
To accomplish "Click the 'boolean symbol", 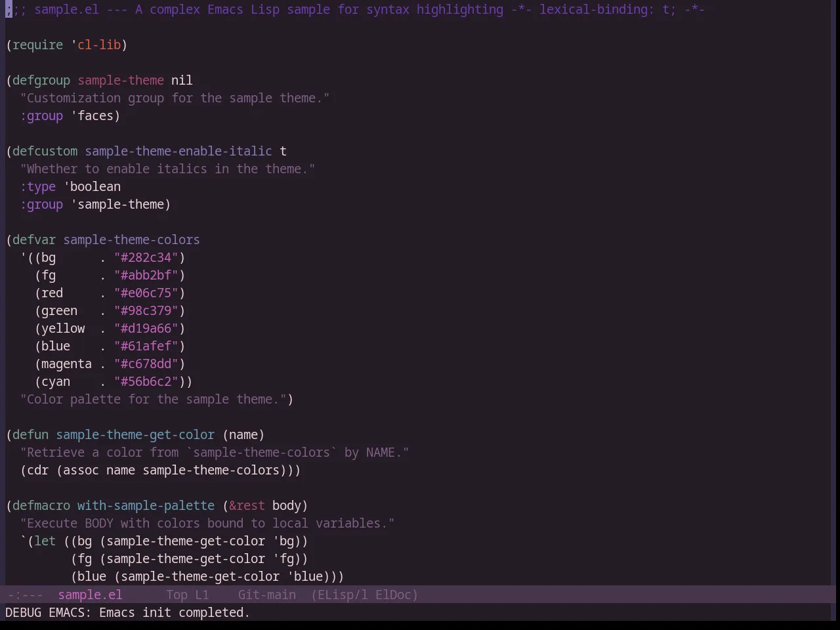I will (x=92, y=186).
